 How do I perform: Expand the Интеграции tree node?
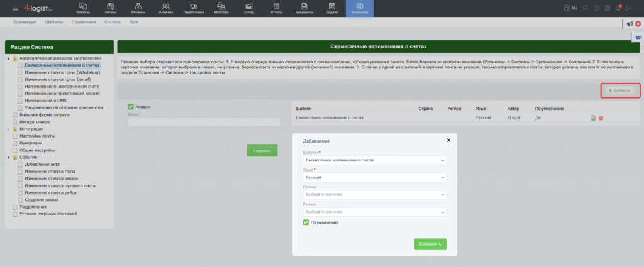point(8,129)
